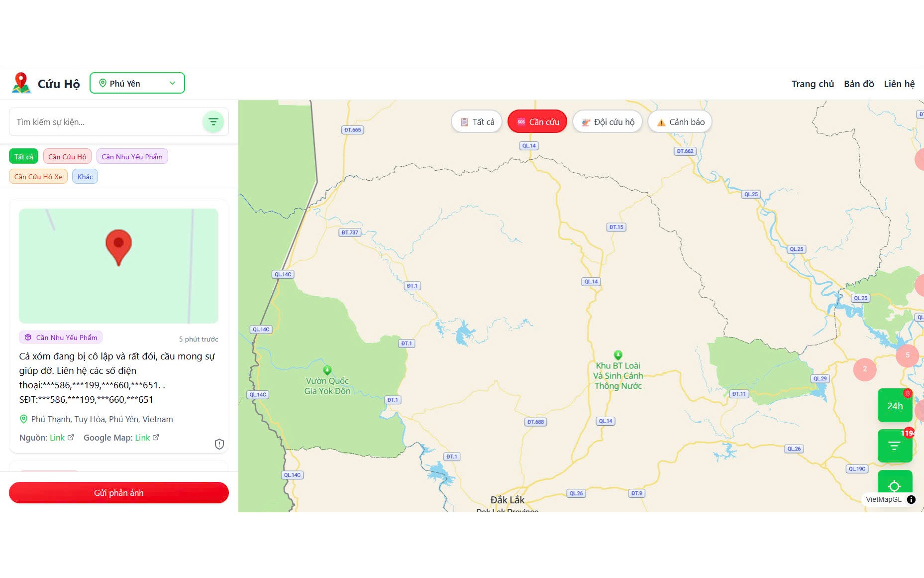Click the VietMapGL info icon
Viewport: 924px width, 578px height.
911,499
